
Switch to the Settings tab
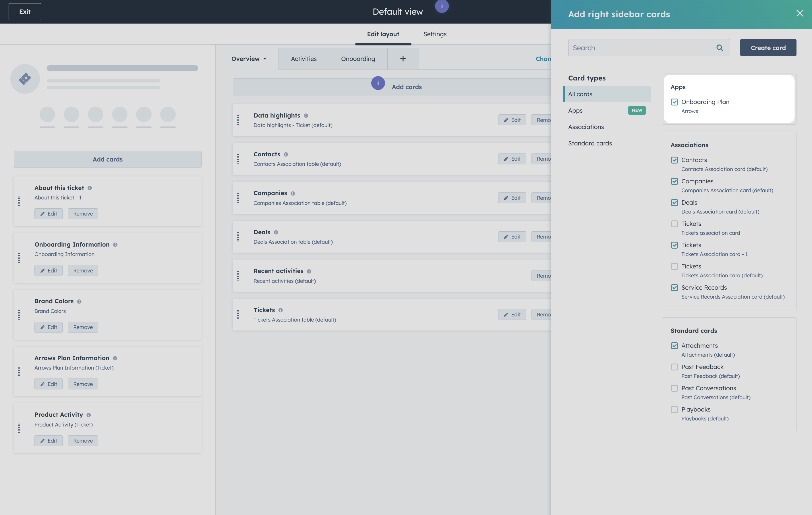(x=435, y=34)
